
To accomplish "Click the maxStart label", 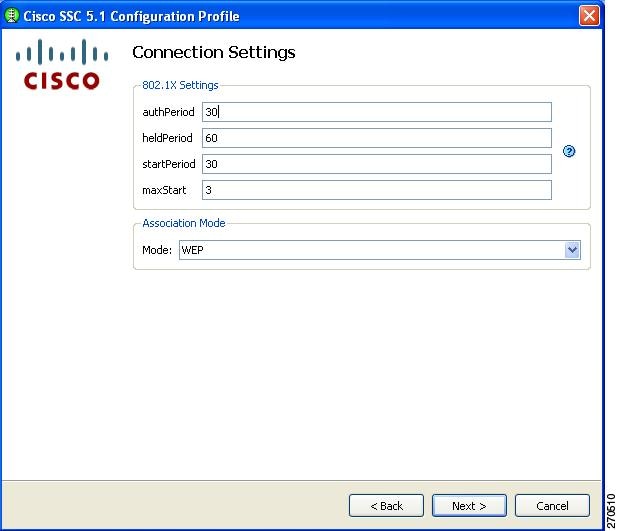I will (x=164, y=190).
